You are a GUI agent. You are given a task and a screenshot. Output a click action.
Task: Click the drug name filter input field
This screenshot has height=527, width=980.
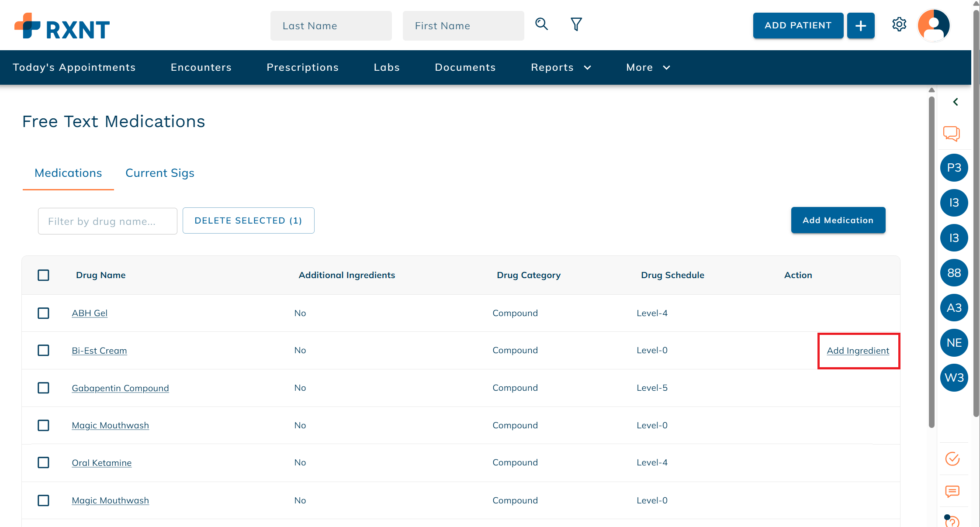pyautogui.click(x=107, y=221)
